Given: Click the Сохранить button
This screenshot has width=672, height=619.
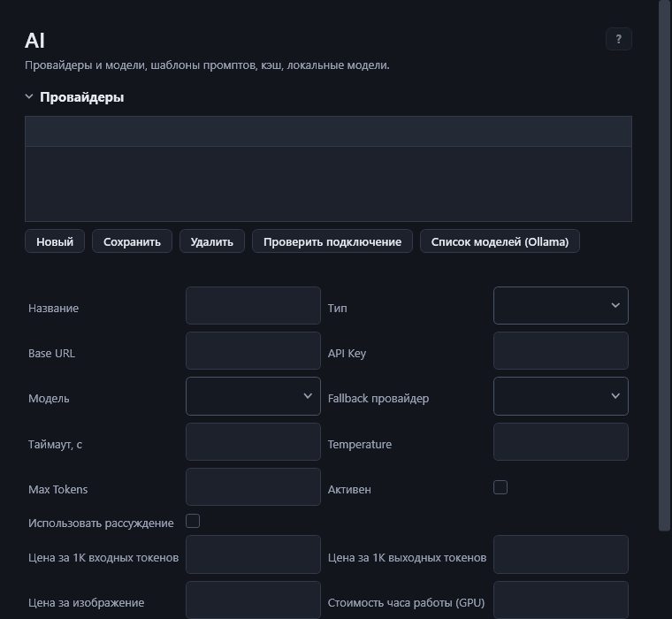Looking at the screenshot, I should [132, 241].
